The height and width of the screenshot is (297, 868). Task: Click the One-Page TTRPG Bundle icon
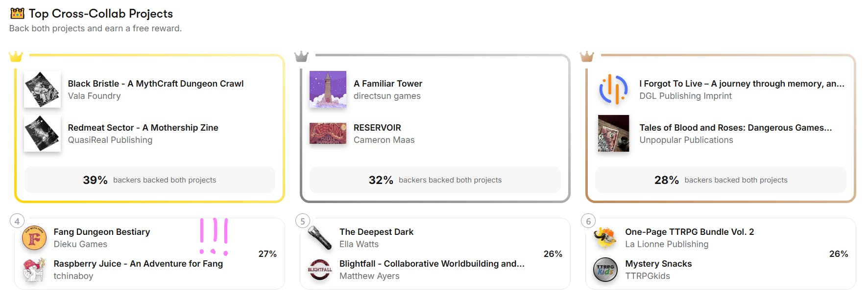[605, 238]
